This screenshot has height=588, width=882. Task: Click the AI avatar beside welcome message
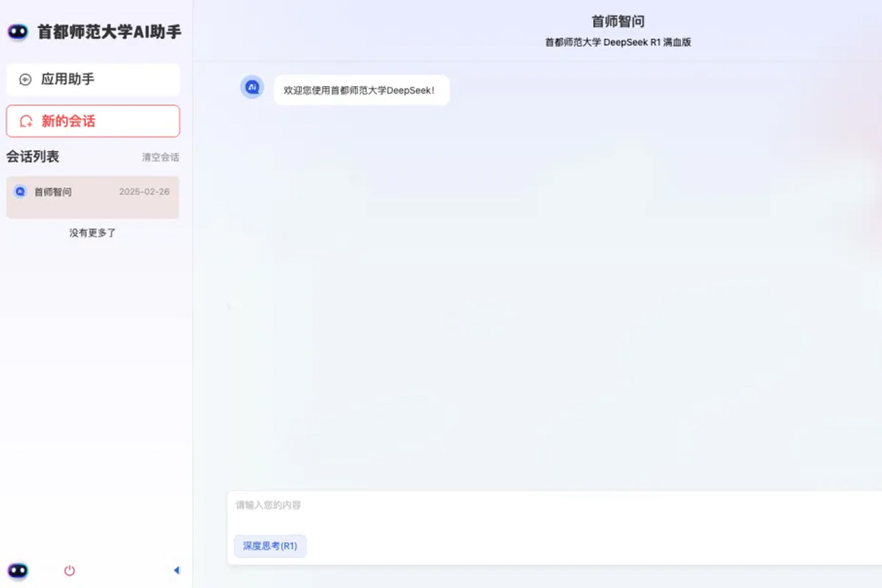pos(252,87)
